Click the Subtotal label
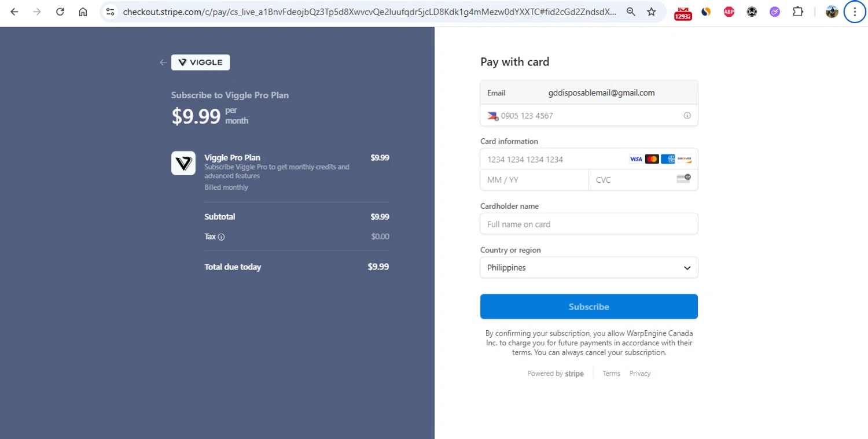 coord(220,217)
